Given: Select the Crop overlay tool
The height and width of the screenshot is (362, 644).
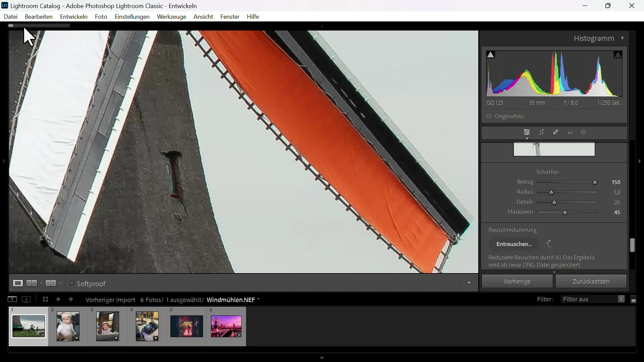Looking at the screenshot, I should coord(542,132).
